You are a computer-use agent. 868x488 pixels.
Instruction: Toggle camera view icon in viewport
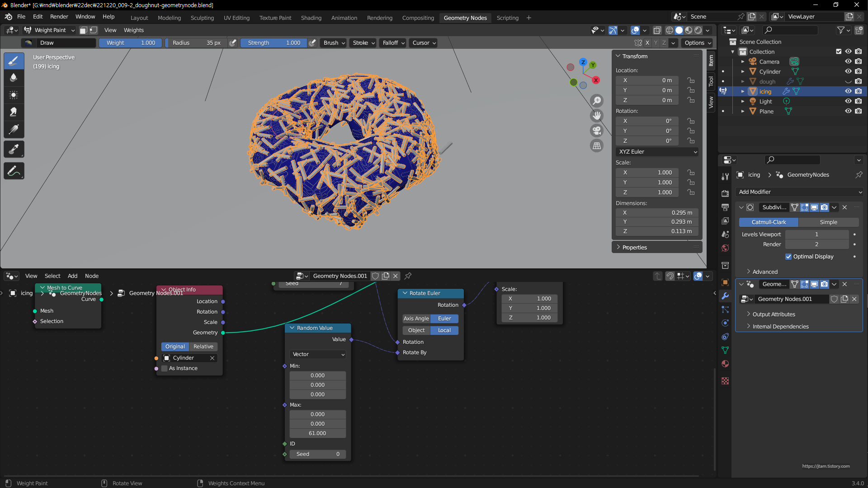tap(597, 131)
